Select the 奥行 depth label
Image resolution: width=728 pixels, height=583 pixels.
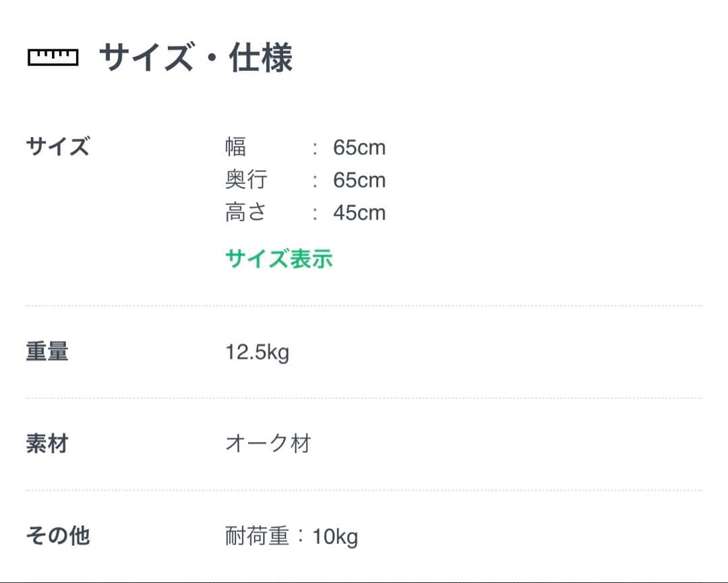[x=246, y=179]
